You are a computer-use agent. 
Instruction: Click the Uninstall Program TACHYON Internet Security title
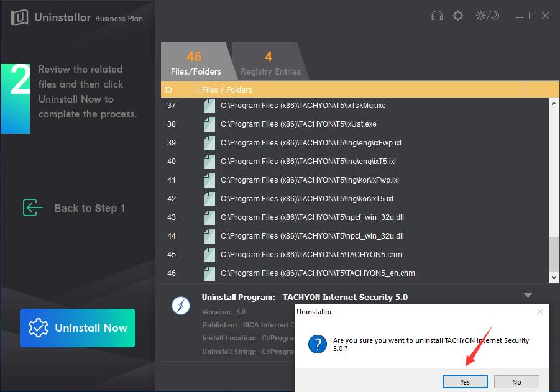click(x=305, y=297)
